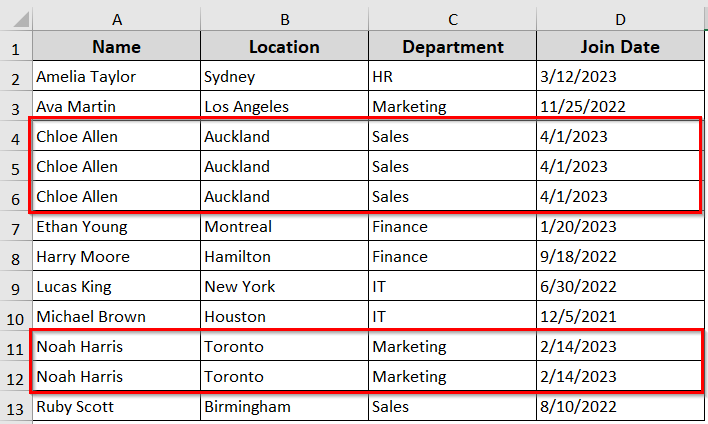Select the Houston cell
Screen dimensions: 708x424
284,317
